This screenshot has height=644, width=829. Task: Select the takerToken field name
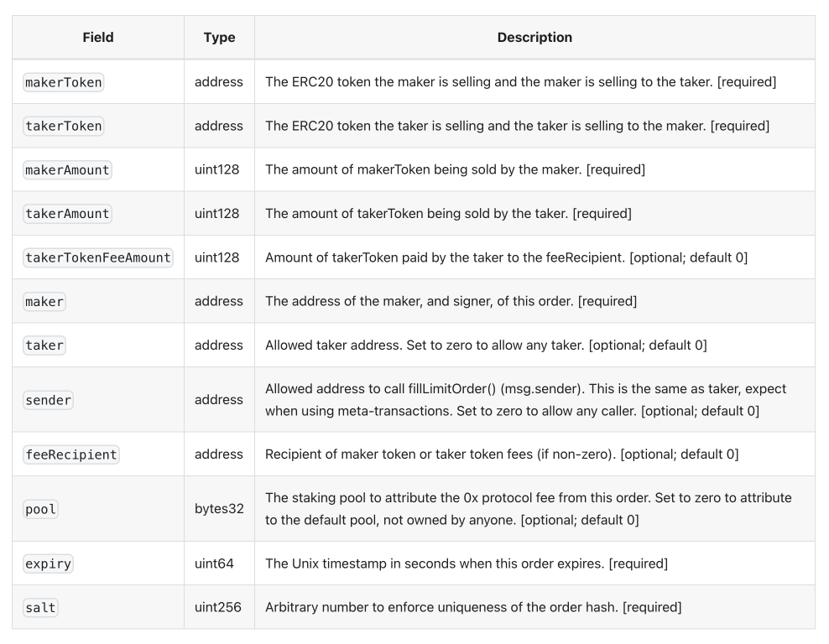pos(64,126)
